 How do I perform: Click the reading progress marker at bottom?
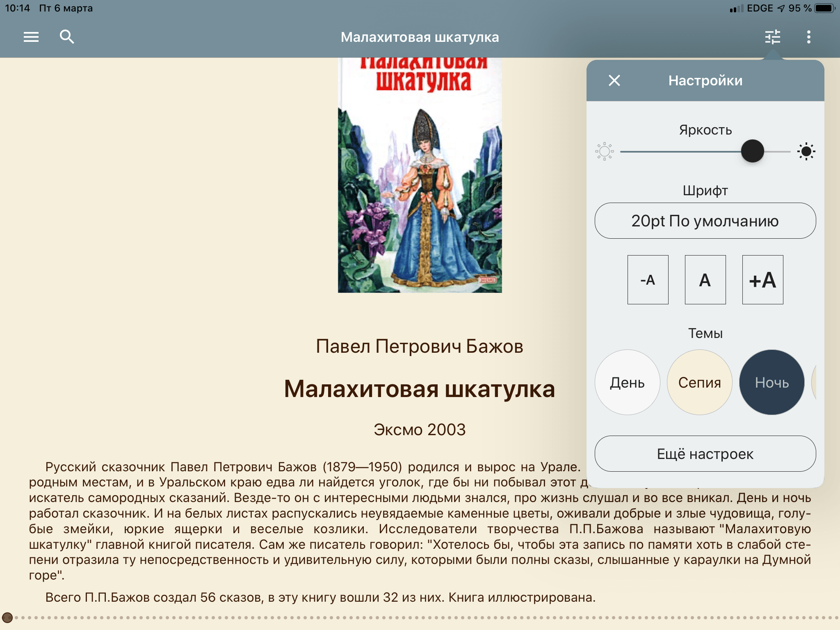click(x=7, y=617)
